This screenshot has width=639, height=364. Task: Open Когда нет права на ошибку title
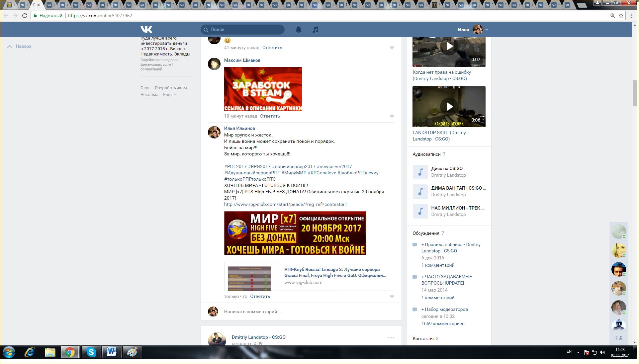[x=441, y=75]
